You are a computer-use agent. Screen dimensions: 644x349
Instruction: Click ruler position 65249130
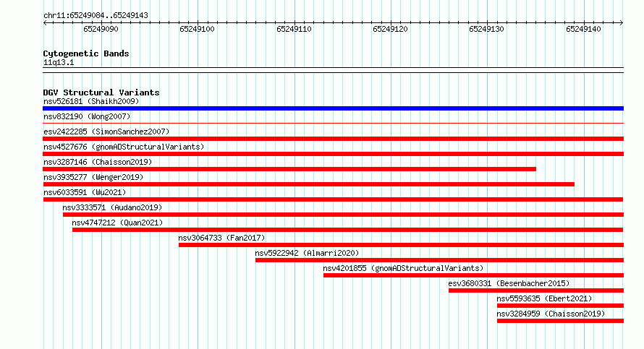pyautogui.click(x=487, y=29)
